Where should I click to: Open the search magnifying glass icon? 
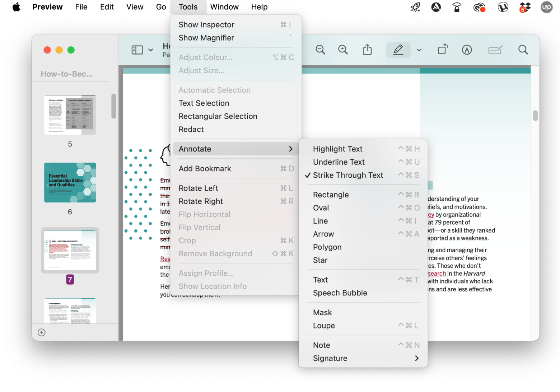point(523,50)
